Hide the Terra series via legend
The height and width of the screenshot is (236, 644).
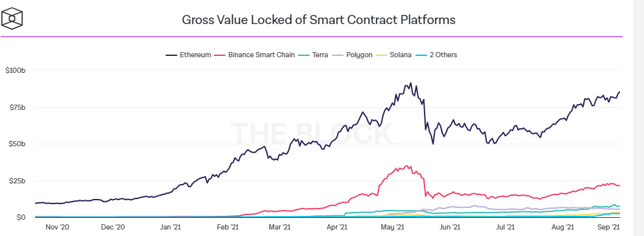coord(314,55)
